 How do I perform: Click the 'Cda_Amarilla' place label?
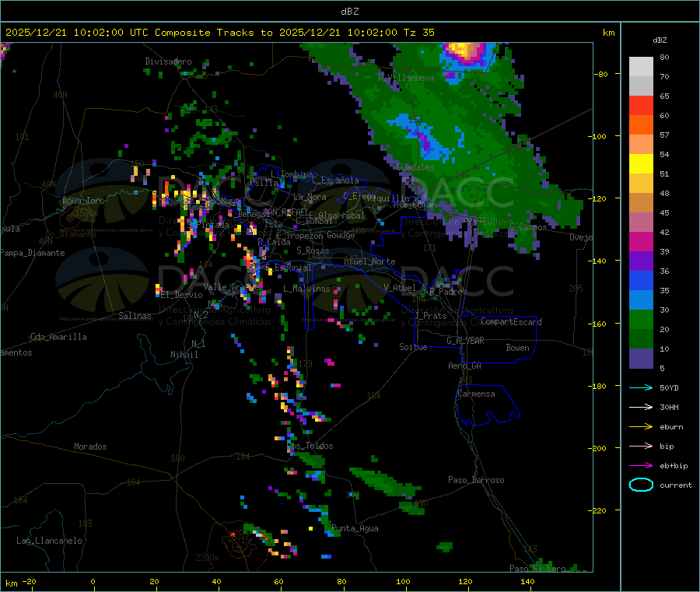click(58, 337)
